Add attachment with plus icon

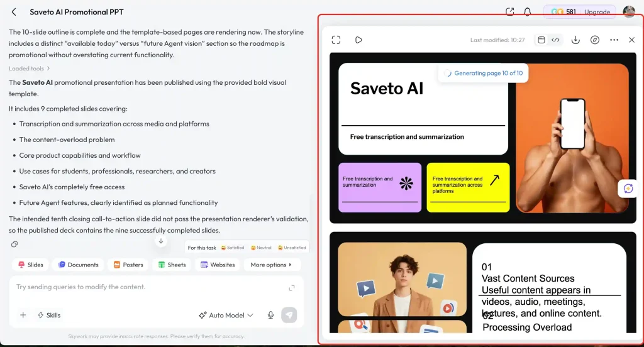pyautogui.click(x=23, y=315)
